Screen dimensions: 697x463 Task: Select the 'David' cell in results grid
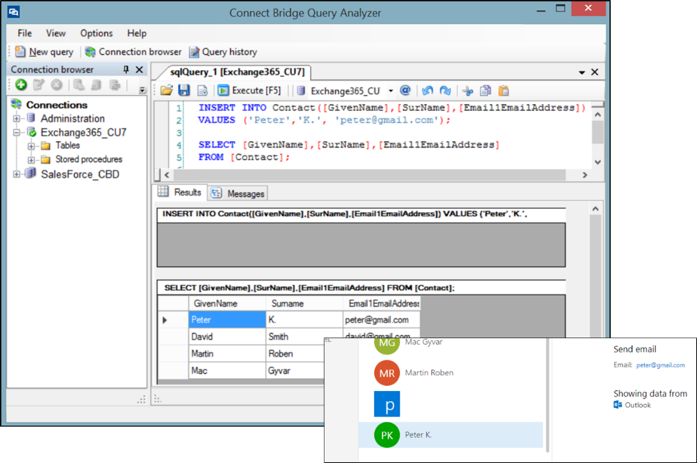point(227,337)
